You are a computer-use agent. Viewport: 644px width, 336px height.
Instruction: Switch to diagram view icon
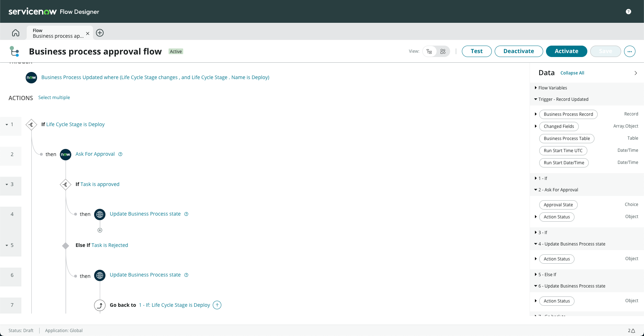pyautogui.click(x=443, y=51)
